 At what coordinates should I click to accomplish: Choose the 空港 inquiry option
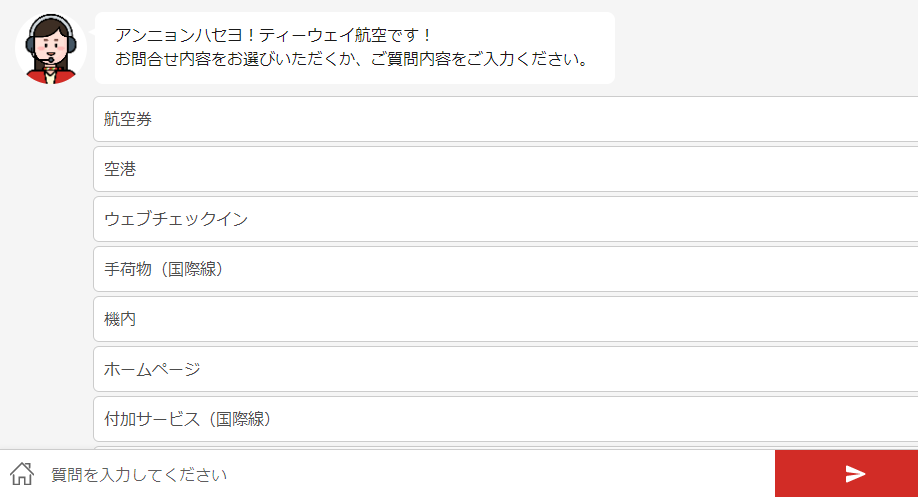tap(505, 169)
